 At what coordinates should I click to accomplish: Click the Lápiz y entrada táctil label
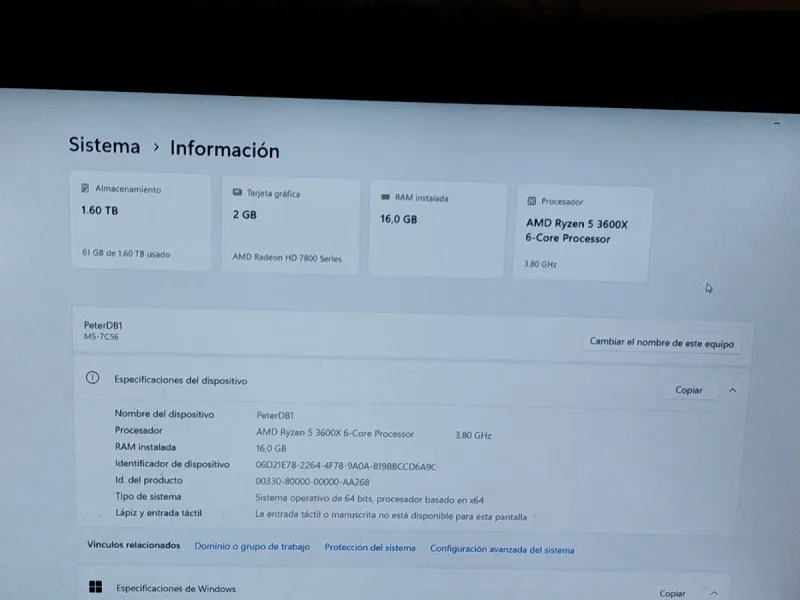click(158, 513)
